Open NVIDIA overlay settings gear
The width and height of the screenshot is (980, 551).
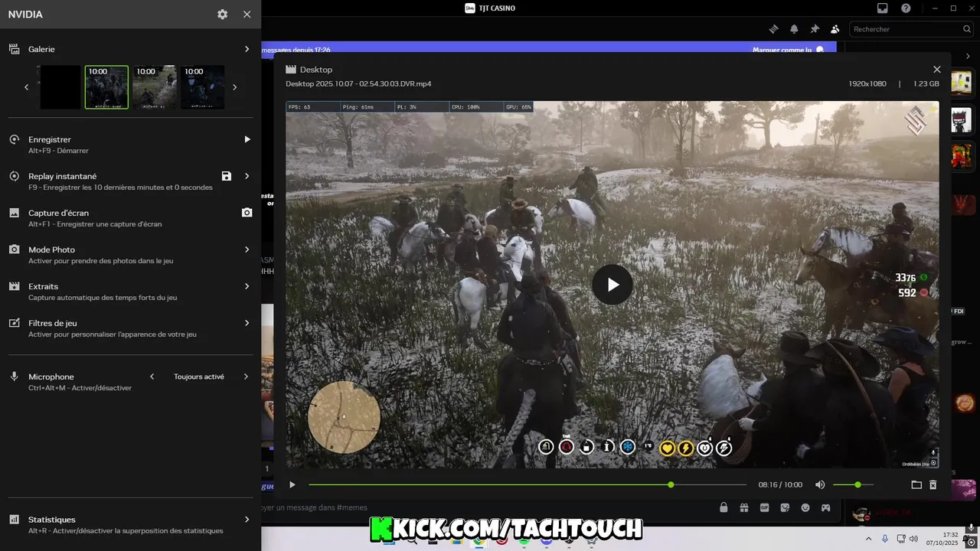(222, 15)
